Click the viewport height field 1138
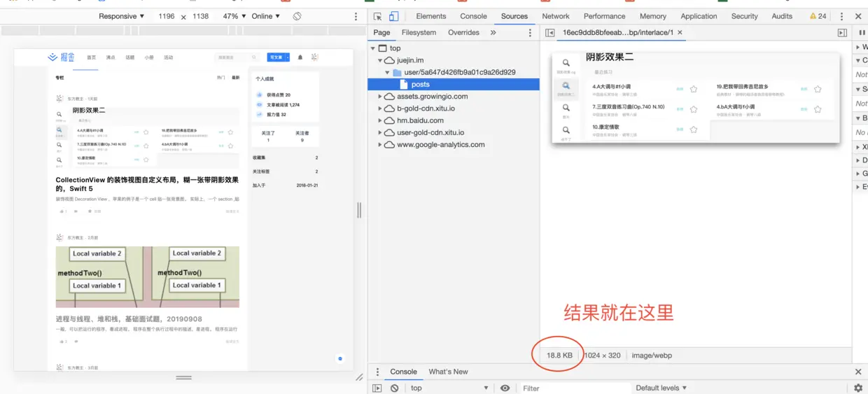 (201, 16)
